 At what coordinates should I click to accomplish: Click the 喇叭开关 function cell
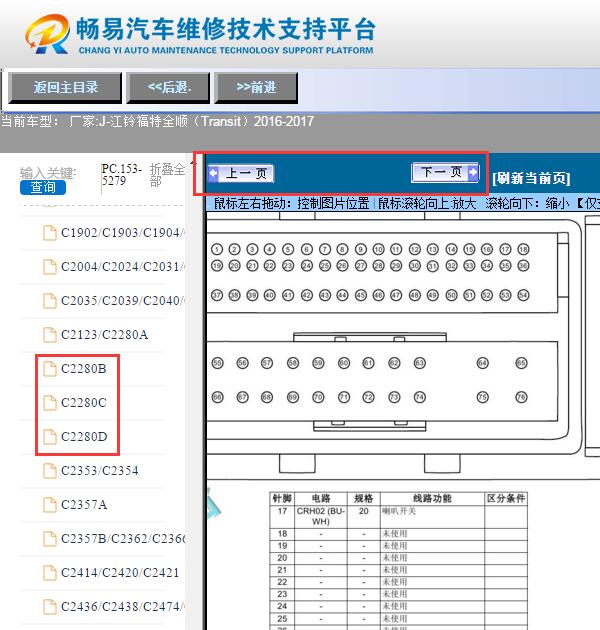pyautogui.click(x=432, y=517)
